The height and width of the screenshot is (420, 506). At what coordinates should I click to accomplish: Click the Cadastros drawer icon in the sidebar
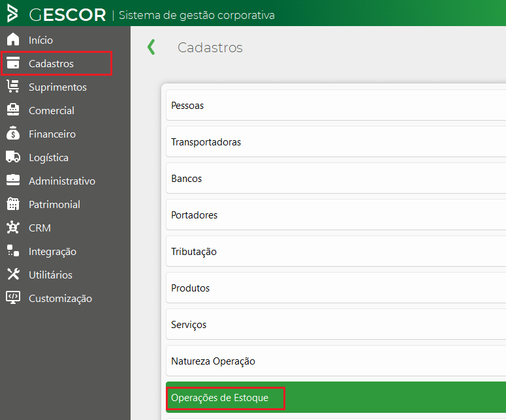13,63
